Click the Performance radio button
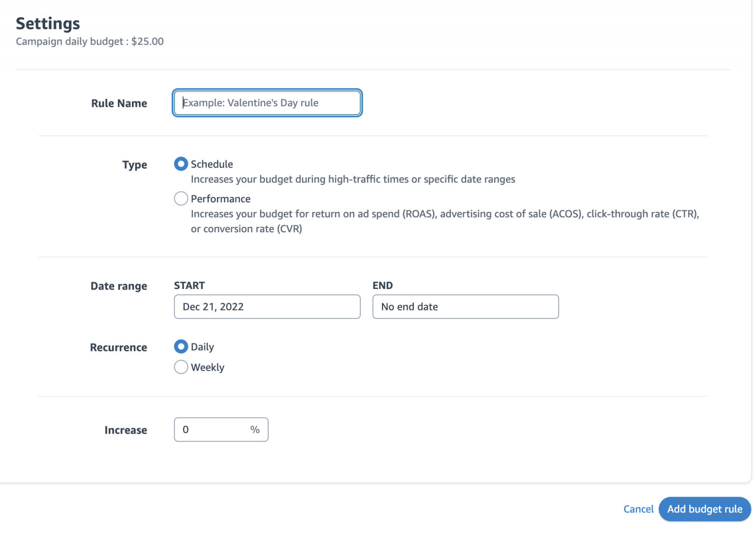 [x=181, y=198]
